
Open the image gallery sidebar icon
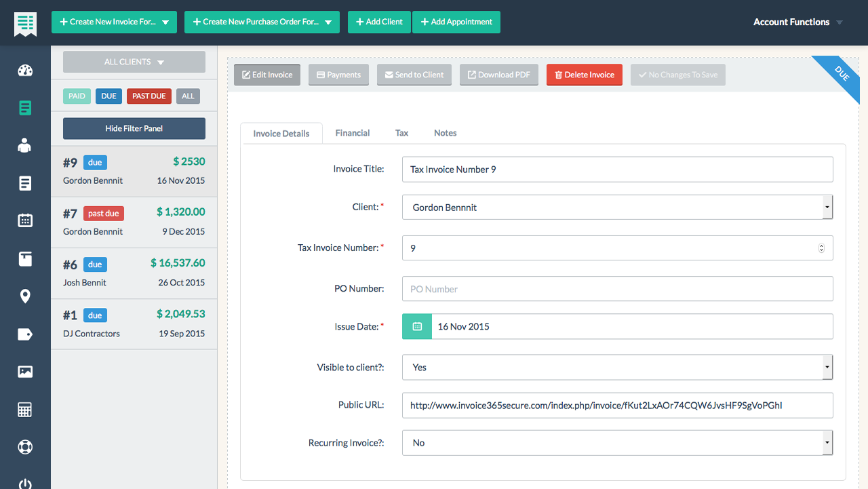click(x=24, y=371)
